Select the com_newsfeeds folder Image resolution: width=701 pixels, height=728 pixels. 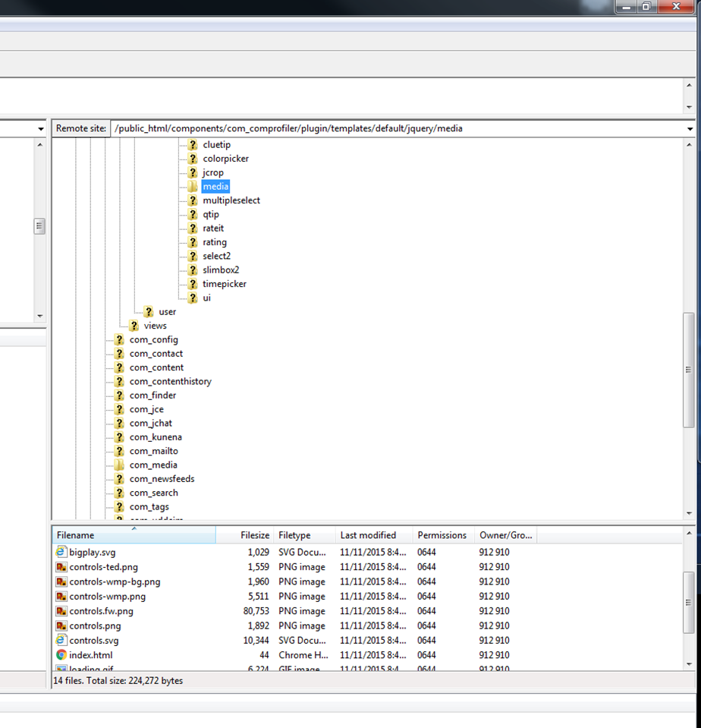(162, 479)
